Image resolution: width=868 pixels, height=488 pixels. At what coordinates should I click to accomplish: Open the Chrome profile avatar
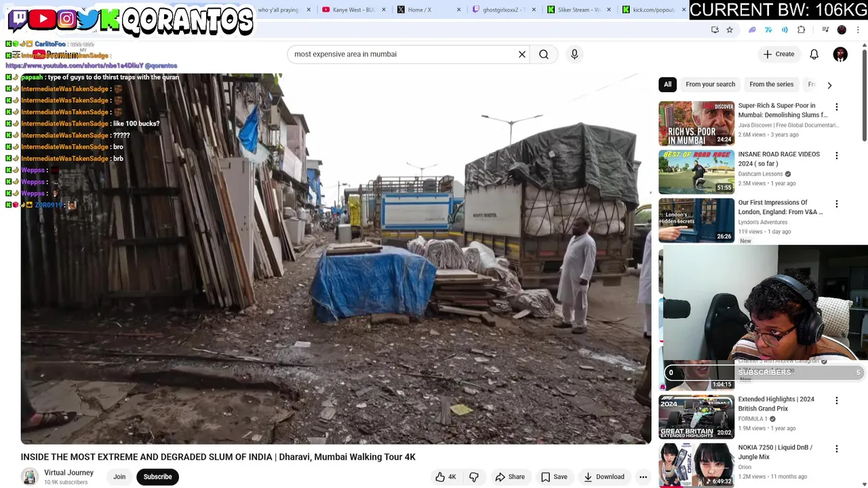[842, 30]
